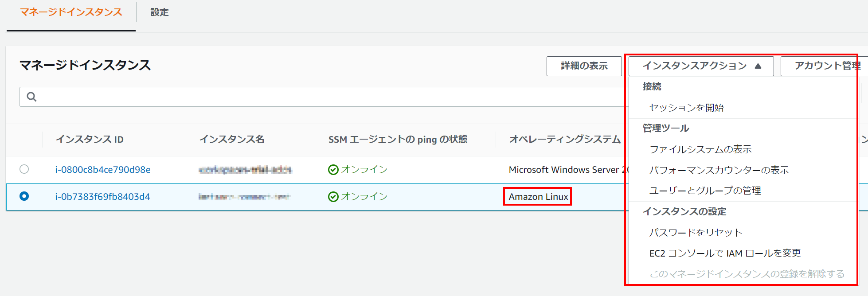The height and width of the screenshot is (296, 868).
Task: Click パフォーマンスカウンターの表示 menu entry
Action: click(x=718, y=170)
